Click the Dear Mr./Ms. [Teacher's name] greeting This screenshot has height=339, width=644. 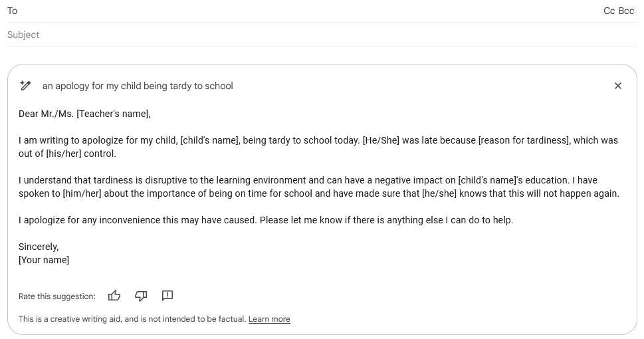point(84,114)
